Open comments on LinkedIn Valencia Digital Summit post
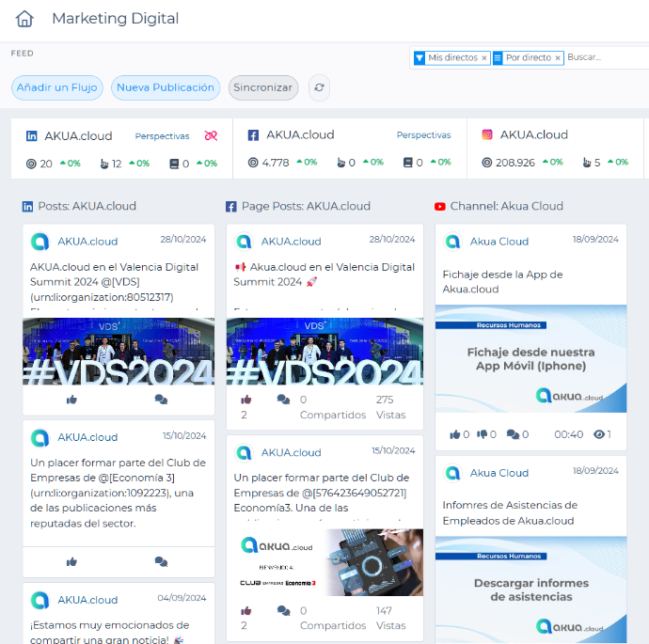 (x=161, y=399)
